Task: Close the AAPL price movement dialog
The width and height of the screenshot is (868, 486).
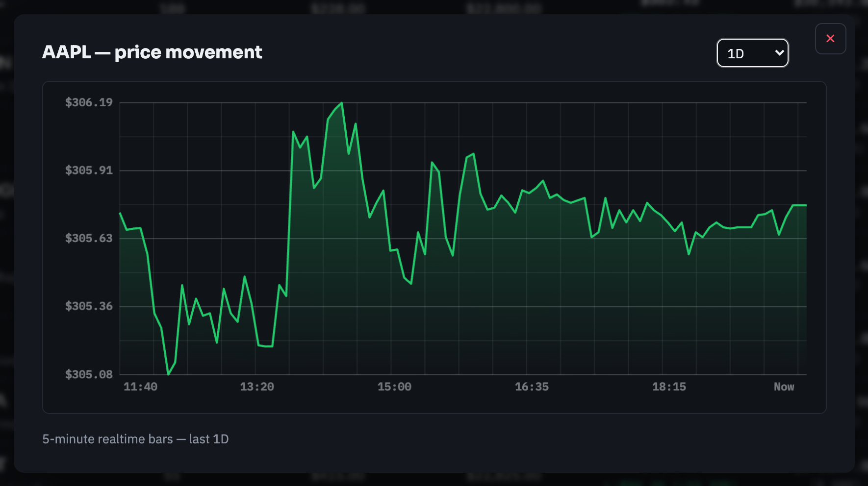Action: [830, 39]
